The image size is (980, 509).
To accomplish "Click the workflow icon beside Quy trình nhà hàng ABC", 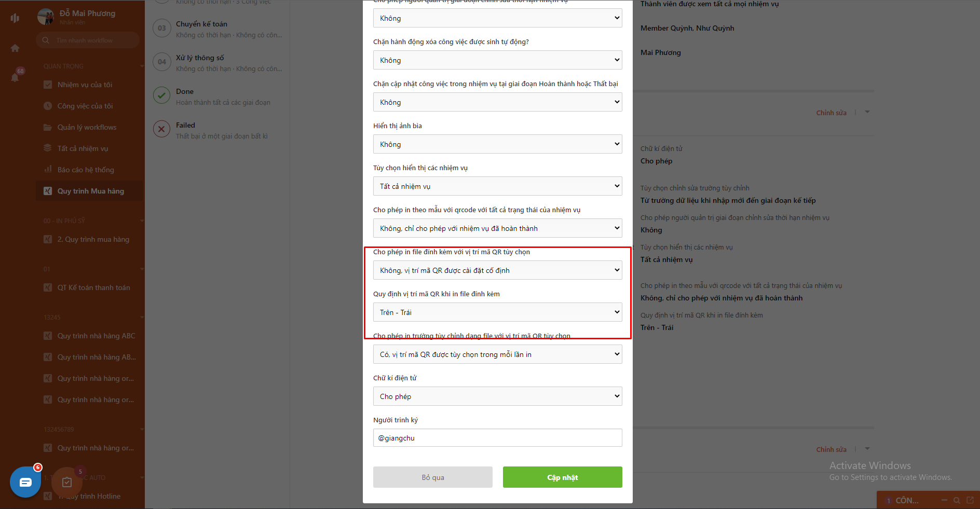I will [48, 336].
